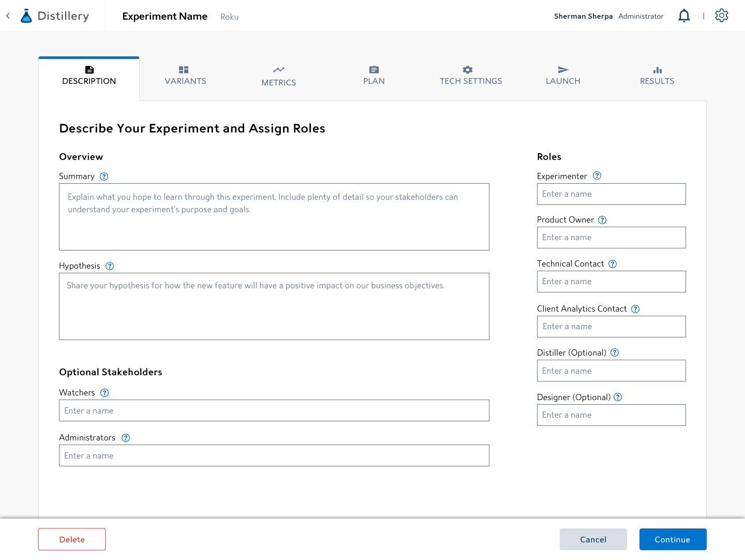Focus the Technical Contact name field
The height and width of the screenshot is (560, 745).
[x=612, y=282]
